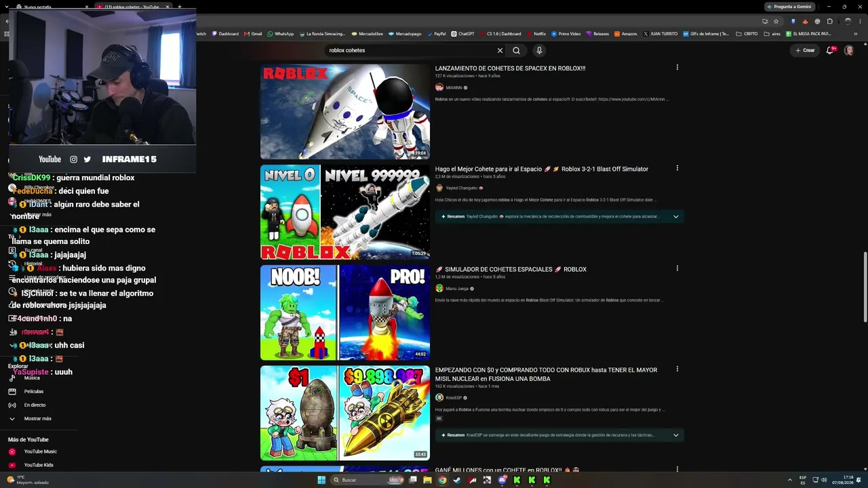The height and width of the screenshot is (488, 868).
Task: Open 'EMPEZANDO CON $0' video title
Action: point(546,374)
